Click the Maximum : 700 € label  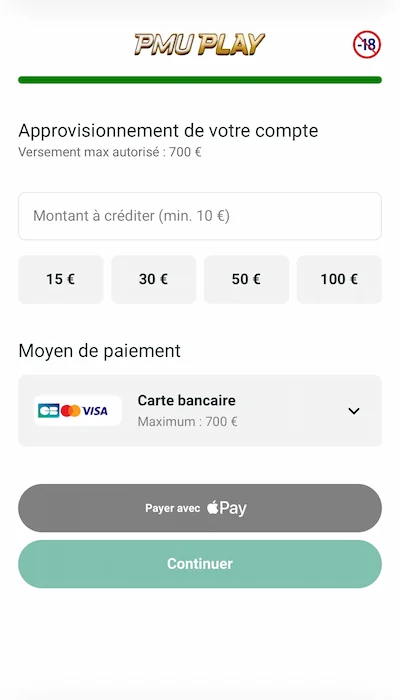188,421
